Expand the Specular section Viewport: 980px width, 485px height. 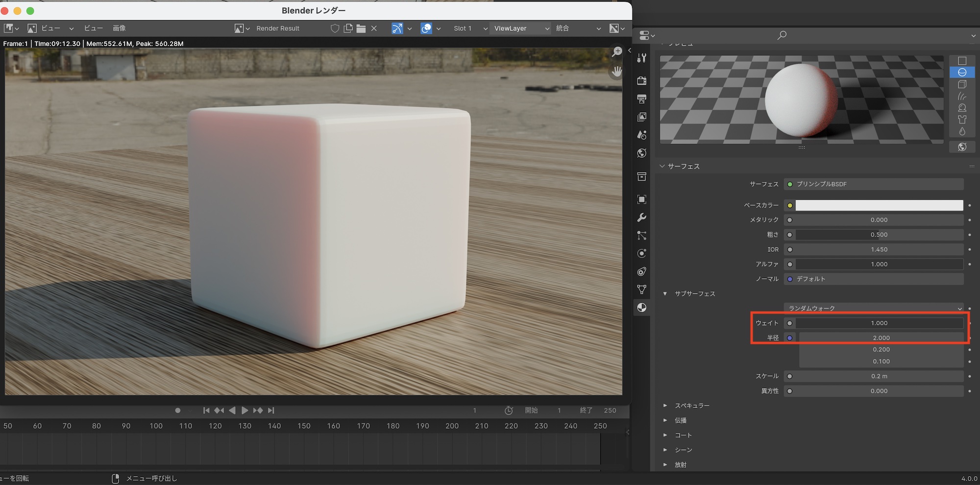pyautogui.click(x=692, y=406)
